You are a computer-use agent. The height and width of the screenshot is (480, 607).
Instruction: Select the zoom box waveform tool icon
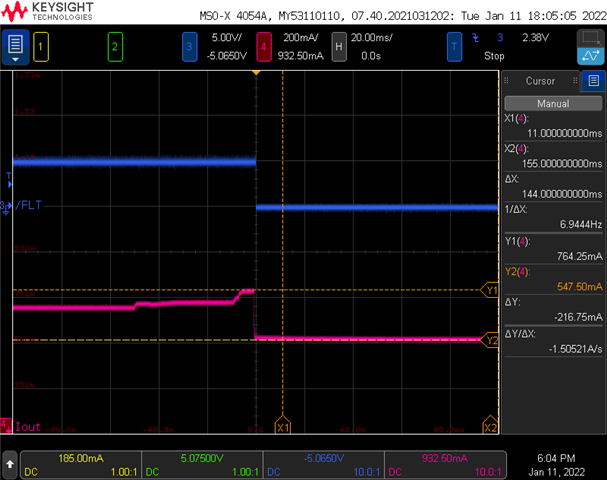pyautogui.click(x=591, y=38)
